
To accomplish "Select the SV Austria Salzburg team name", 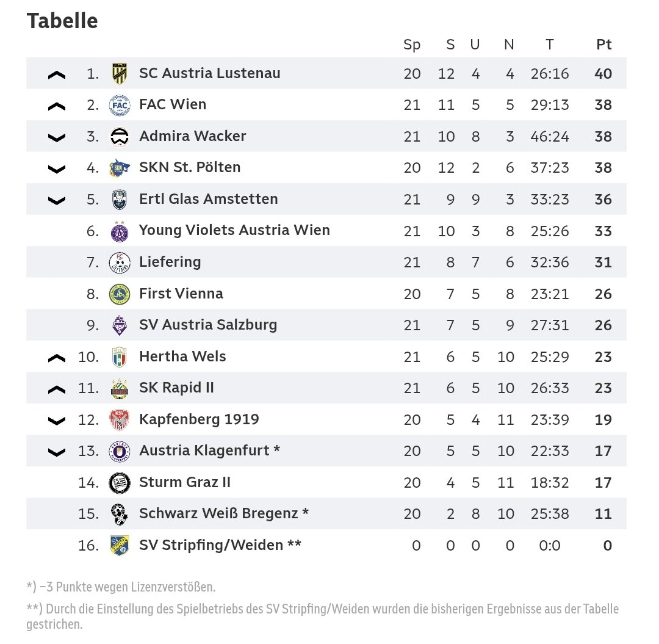I will (207, 325).
